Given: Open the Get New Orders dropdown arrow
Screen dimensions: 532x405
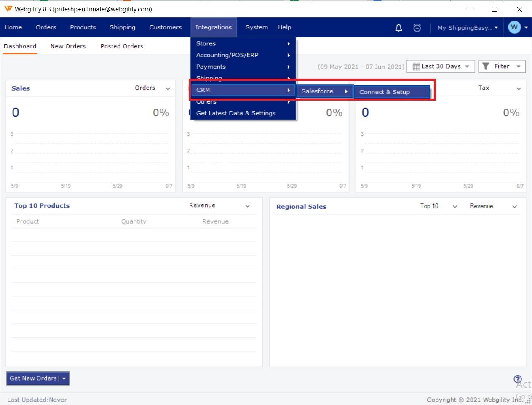Looking at the screenshot, I should 64,378.
